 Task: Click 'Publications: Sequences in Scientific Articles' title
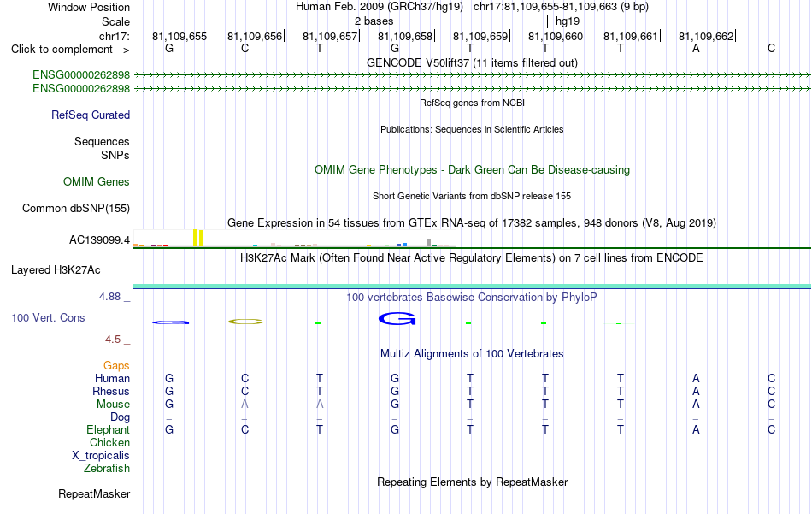(x=472, y=129)
